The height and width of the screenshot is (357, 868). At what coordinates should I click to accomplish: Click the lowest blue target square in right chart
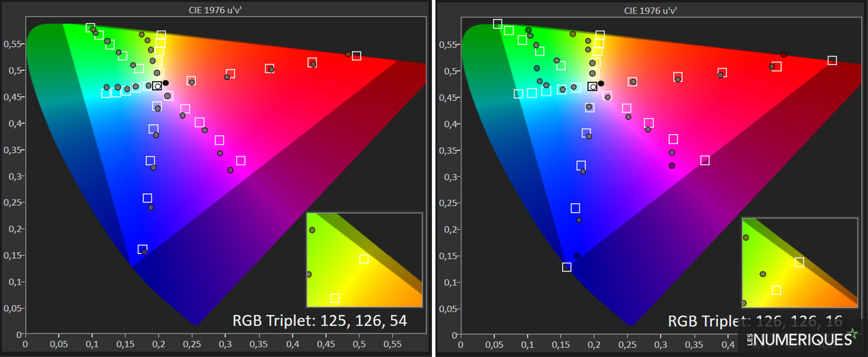click(x=567, y=267)
